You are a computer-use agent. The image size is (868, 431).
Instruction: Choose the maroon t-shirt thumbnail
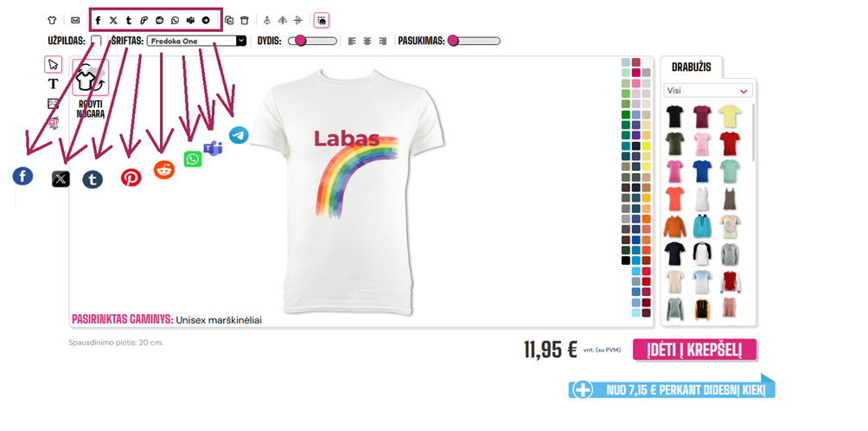[x=702, y=116]
